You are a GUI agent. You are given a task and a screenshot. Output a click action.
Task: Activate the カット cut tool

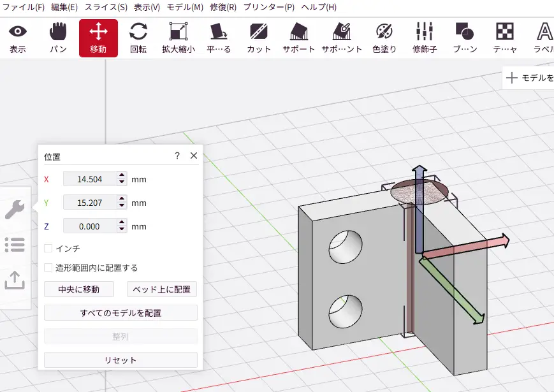point(259,38)
